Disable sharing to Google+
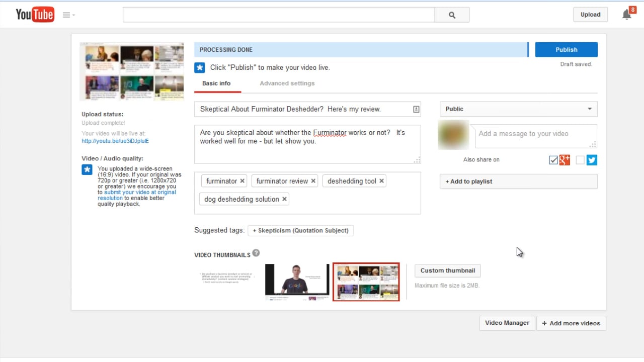Viewport: 644px width, 362px height. click(553, 160)
